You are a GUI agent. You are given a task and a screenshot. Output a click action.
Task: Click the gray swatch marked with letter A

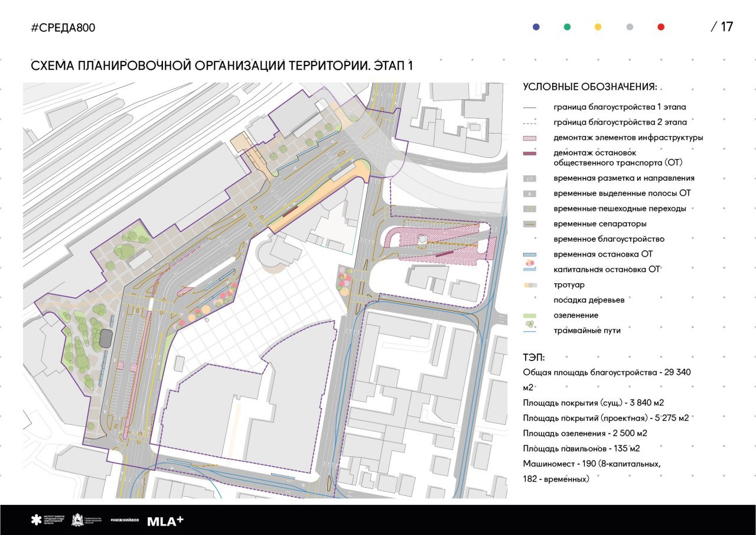click(530, 193)
